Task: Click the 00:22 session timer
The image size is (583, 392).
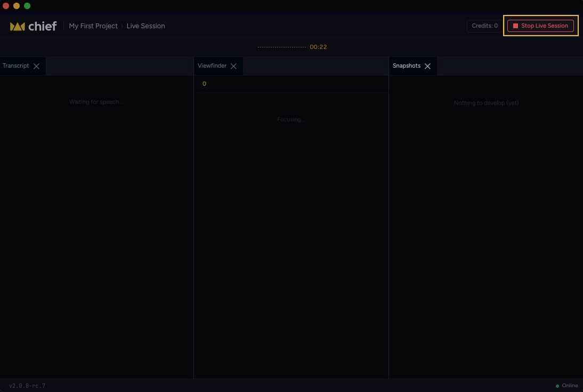Action: tap(318, 47)
